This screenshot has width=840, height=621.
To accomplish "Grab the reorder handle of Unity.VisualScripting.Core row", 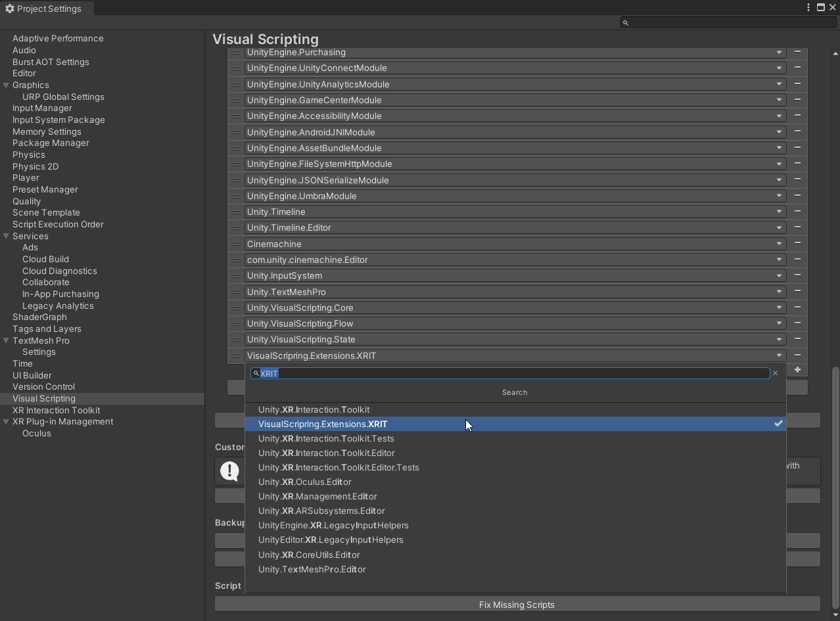I will (x=236, y=308).
